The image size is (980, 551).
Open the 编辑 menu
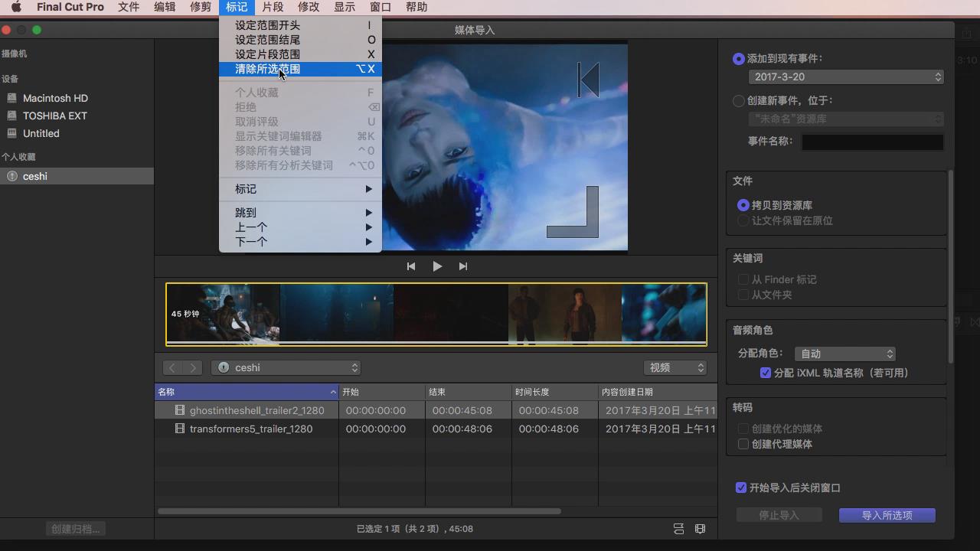click(x=165, y=7)
